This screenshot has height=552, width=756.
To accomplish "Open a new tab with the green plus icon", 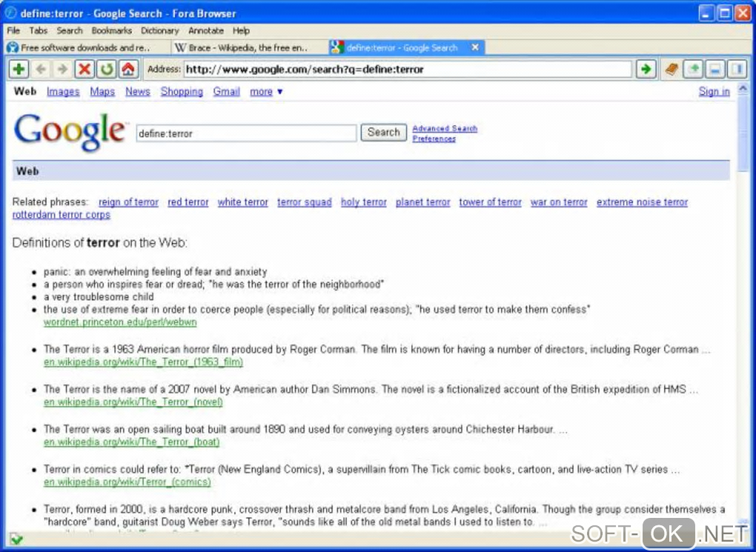I will pyautogui.click(x=19, y=70).
